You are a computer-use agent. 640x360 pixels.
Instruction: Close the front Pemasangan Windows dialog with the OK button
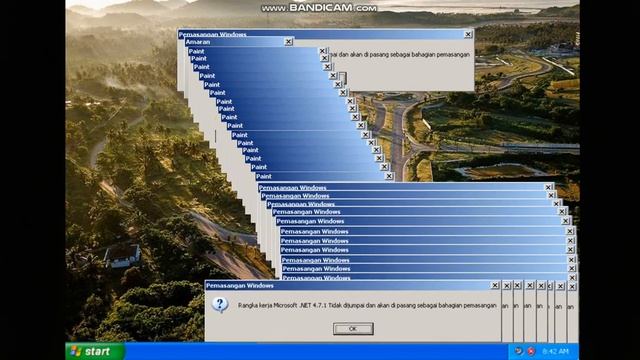pyautogui.click(x=495, y=286)
